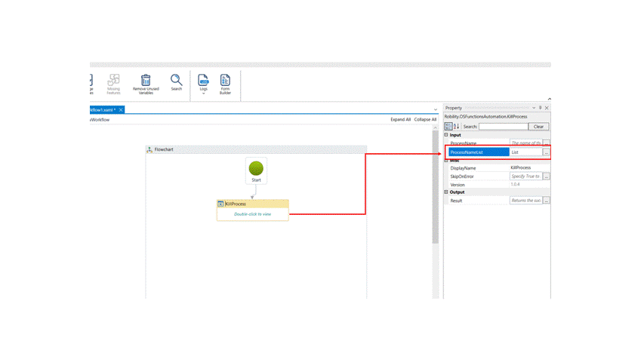Viewport: 644px width, 362px height.
Task: Select the green Start node
Action: coord(256,168)
